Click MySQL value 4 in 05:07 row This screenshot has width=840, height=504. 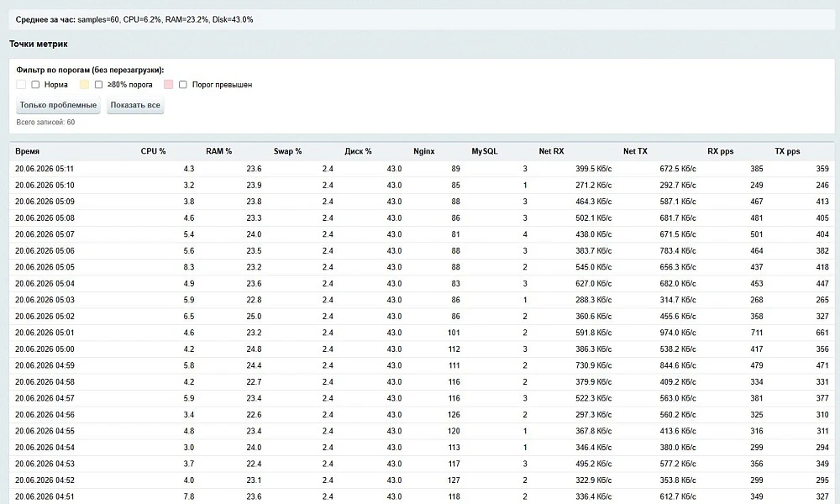click(525, 234)
